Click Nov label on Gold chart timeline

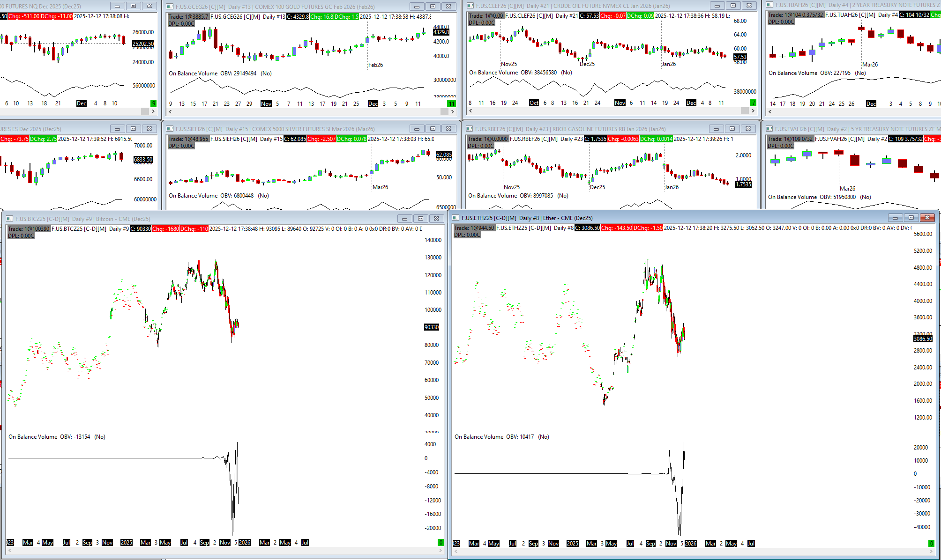[266, 104]
